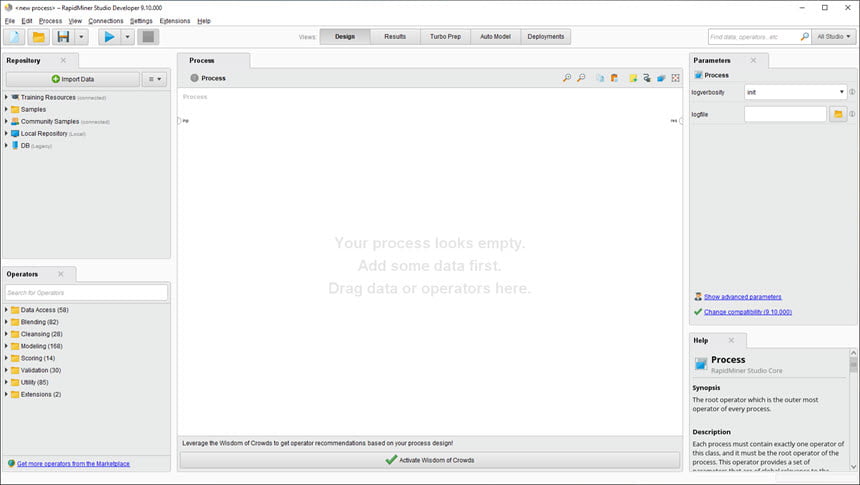
Task: Close the Repository panel
Action: click(63, 60)
